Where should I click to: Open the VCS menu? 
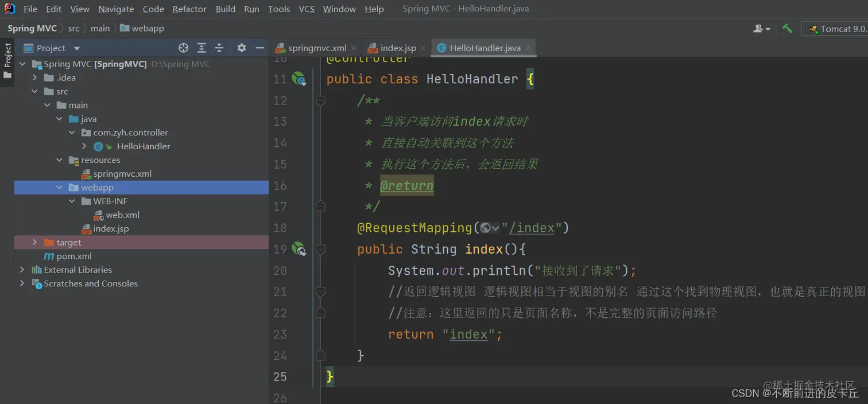[x=307, y=9]
